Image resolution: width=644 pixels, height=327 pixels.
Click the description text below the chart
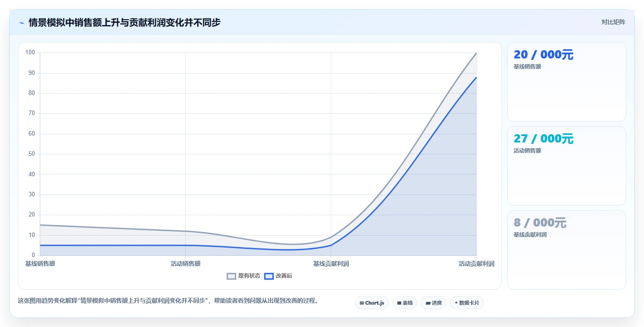tap(168, 301)
